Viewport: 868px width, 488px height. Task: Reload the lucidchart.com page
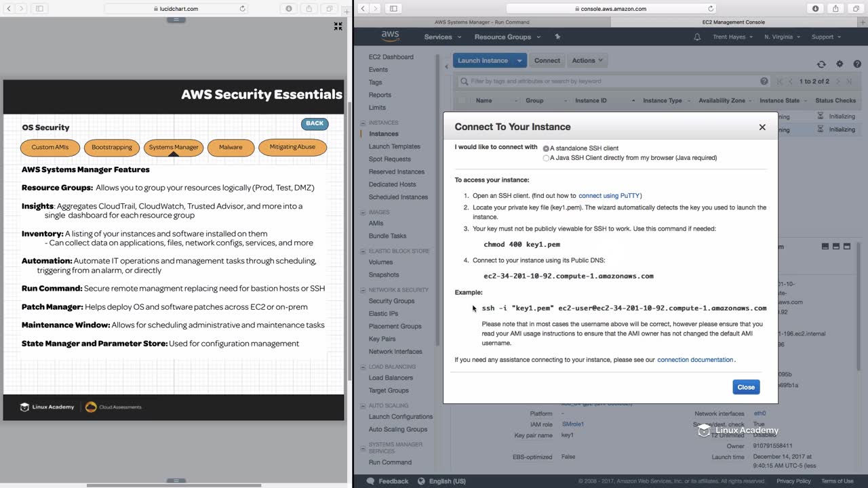click(x=242, y=9)
